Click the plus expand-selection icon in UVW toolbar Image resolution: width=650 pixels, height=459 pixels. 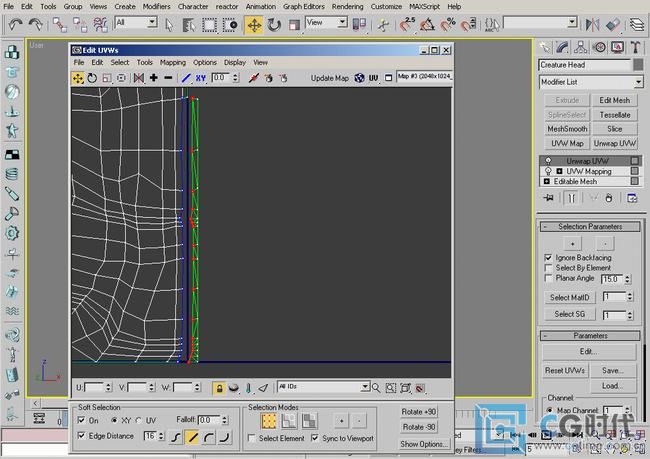[x=154, y=78]
